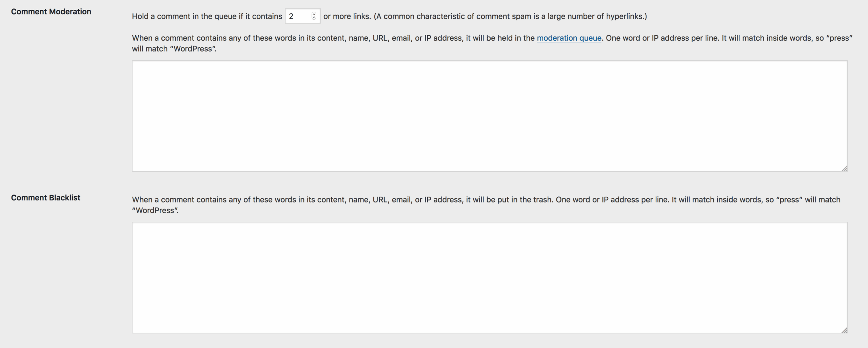Click the moderation queue hyperlink text
The height and width of the screenshot is (348, 868).
tap(569, 38)
